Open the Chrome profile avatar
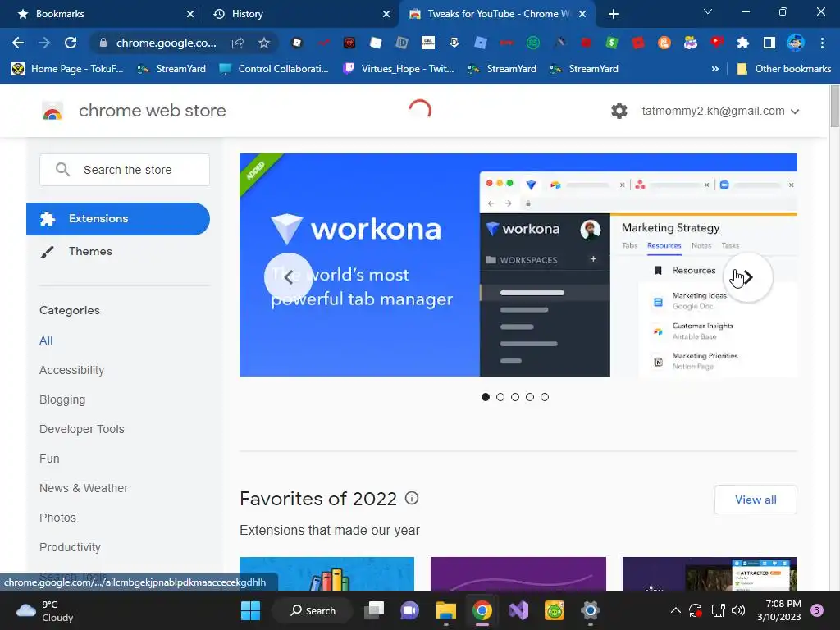 click(796, 43)
